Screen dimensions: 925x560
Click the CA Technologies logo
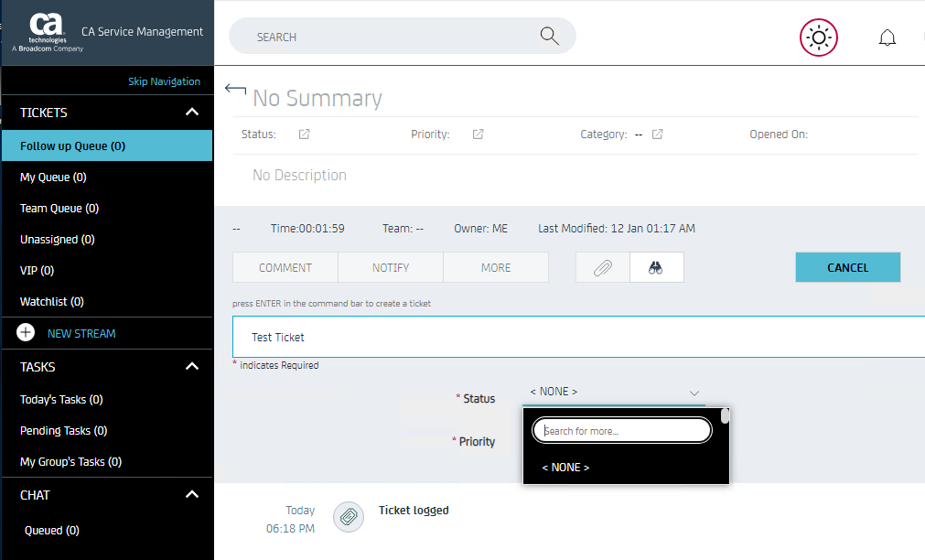48,32
